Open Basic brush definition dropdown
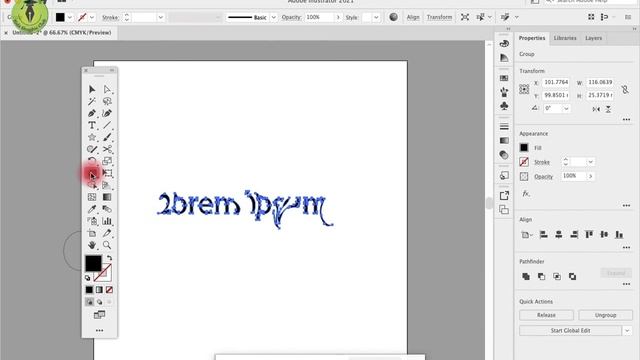640x360 pixels. pos(273,17)
